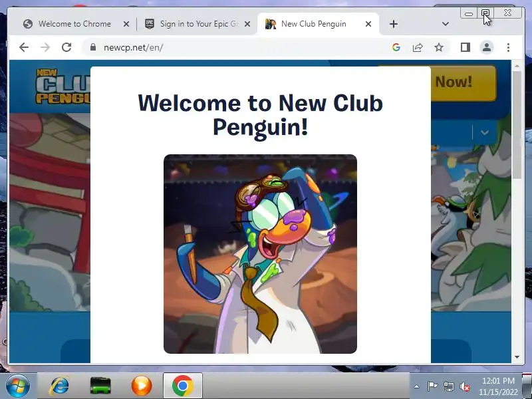Open the Chrome profile avatar menu
The image size is (532, 399).
click(487, 47)
